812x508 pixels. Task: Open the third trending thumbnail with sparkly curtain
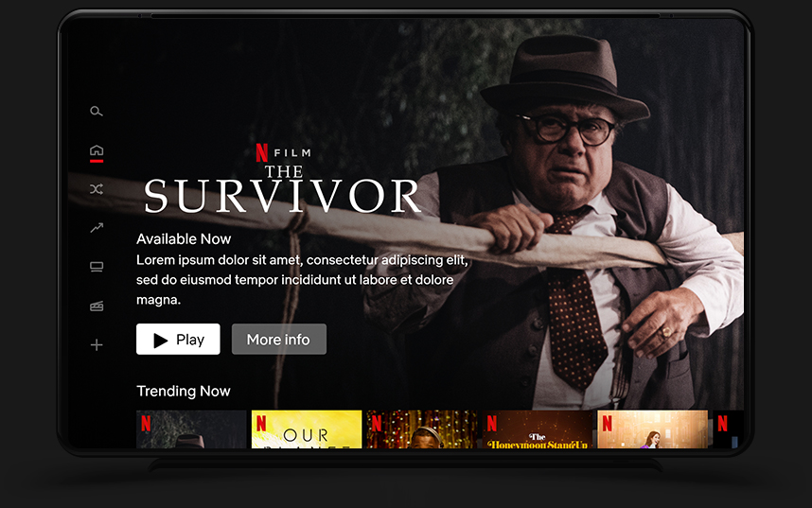click(x=422, y=429)
